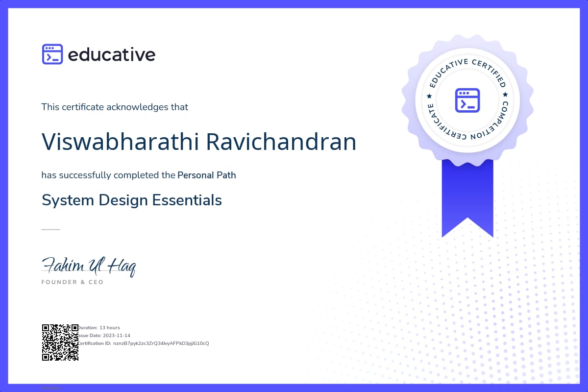Click the 'educative' wordmark text
This screenshot has height=392, width=588.
click(x=112, y=54)
